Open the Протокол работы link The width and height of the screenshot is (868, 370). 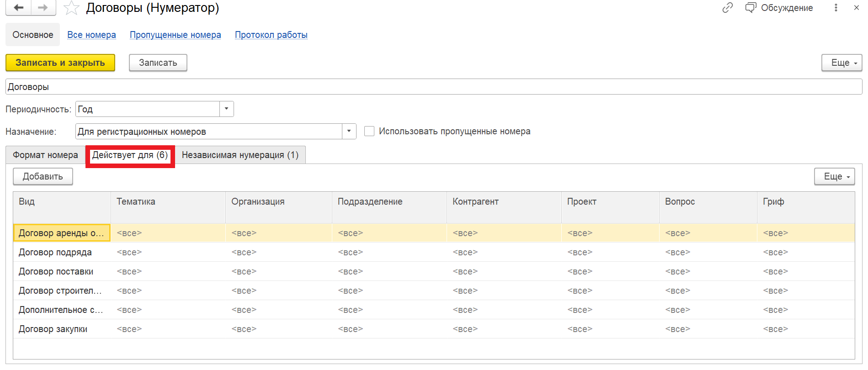click(x=271, y=35)
